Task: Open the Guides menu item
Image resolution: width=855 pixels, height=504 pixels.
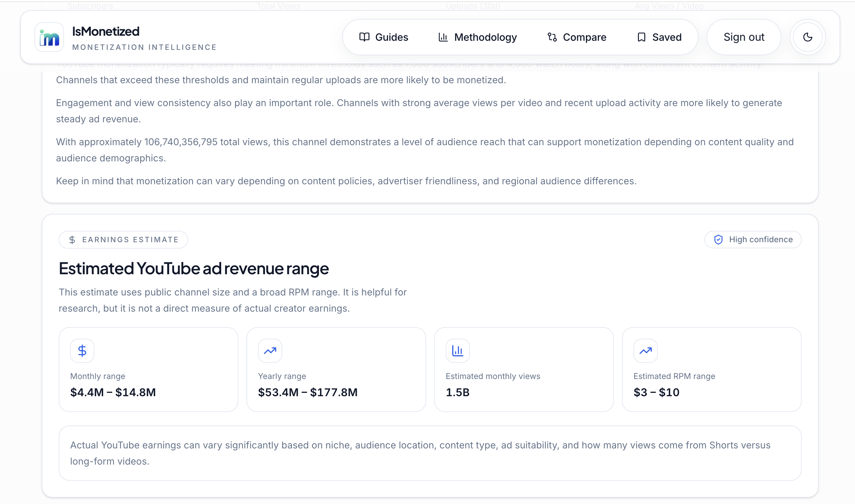Action: pyautogui.click(x=384, y=37)
